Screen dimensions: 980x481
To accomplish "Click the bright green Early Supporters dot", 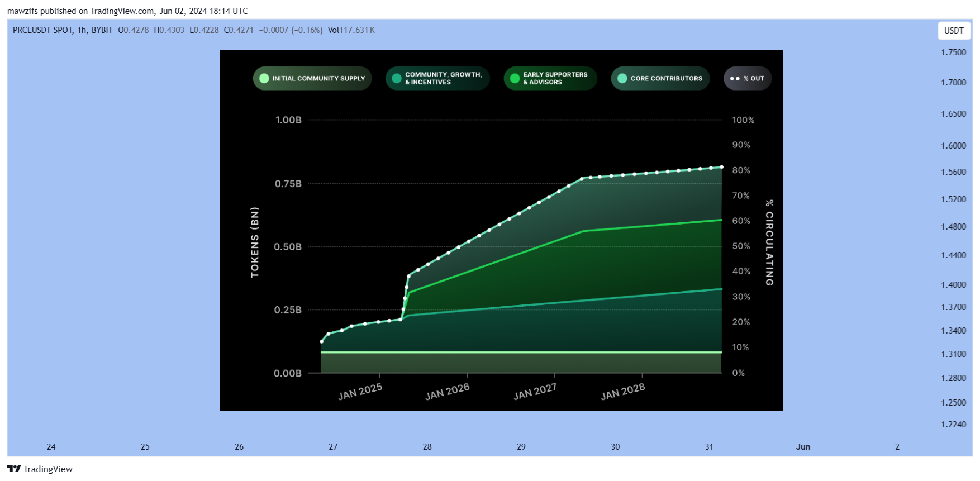I will click(515, 79).
